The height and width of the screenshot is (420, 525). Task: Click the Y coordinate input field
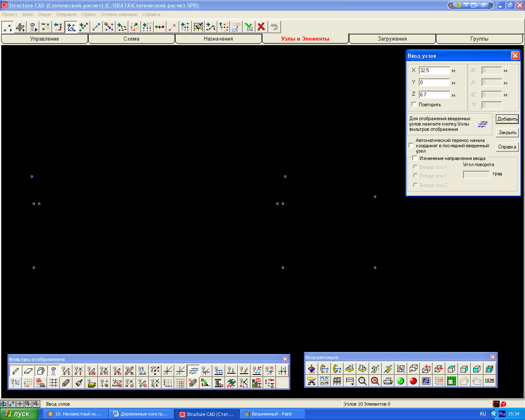[434, 82]
